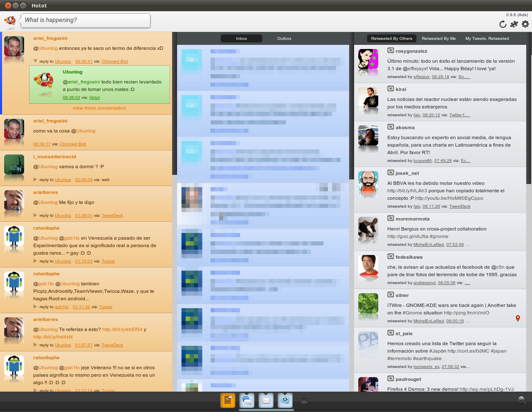532x412 pixels.
Task: Collapse the reply thread under the 08:38:41 tweet
Action: pos(35,61)
